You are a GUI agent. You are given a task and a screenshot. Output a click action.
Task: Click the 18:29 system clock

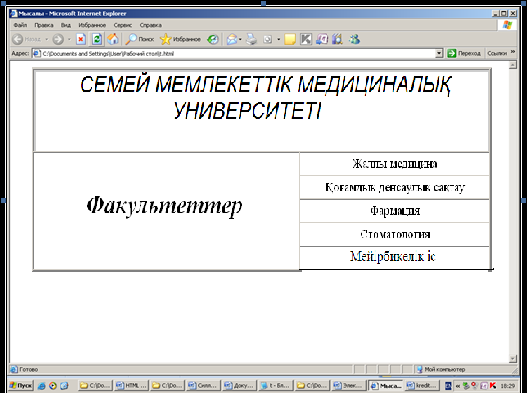point(507,386)
